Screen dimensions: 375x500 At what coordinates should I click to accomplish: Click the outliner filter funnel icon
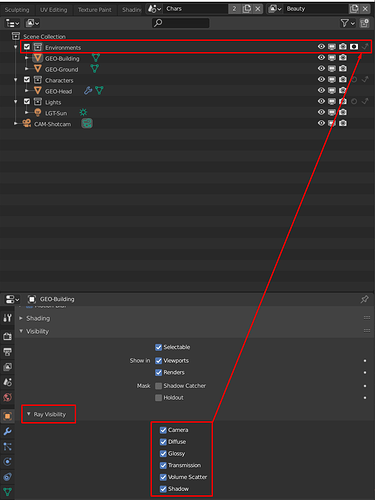pyautogui.click(x=345, y=23)
